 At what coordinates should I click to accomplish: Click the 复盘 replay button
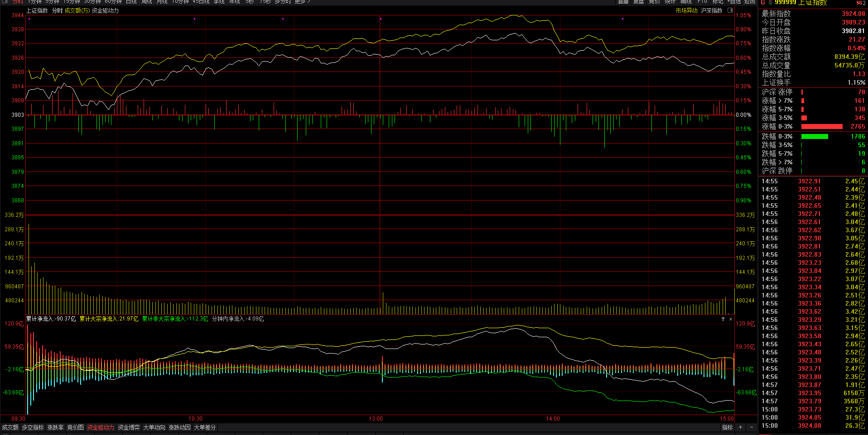[639, 1]
